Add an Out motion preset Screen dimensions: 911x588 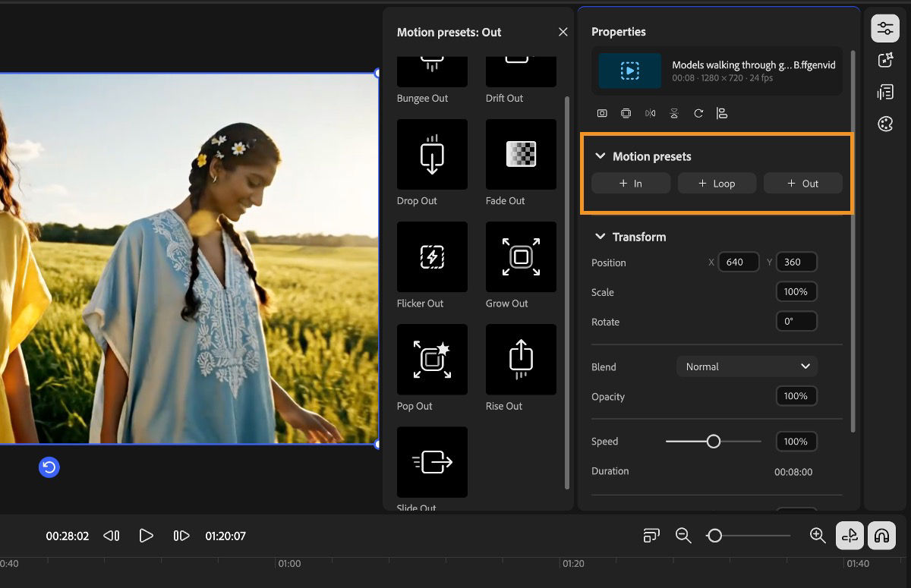click(802, 184)
